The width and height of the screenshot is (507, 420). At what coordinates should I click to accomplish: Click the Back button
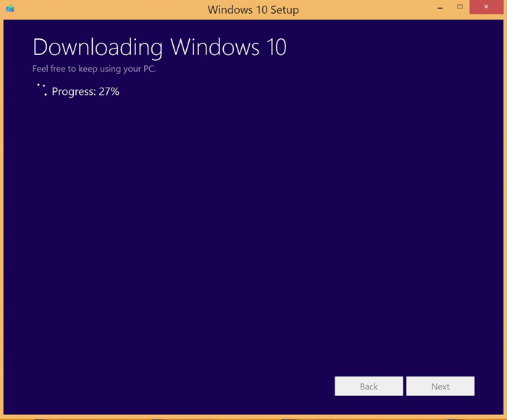click(x=369, y=386)
